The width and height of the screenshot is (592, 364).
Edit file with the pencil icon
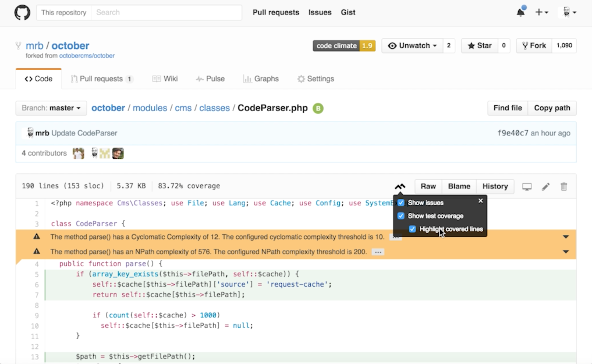coord(545,186)
